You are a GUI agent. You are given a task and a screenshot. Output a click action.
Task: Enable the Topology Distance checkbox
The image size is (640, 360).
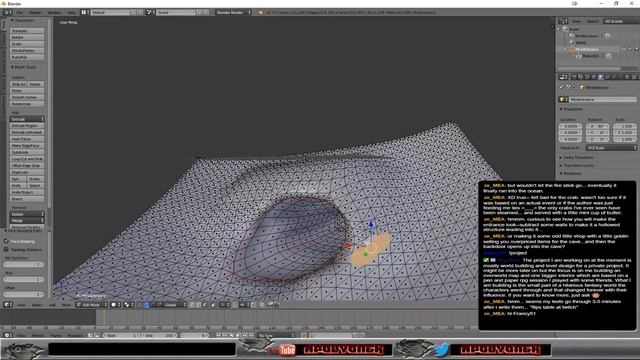click(x=6, y=249)
